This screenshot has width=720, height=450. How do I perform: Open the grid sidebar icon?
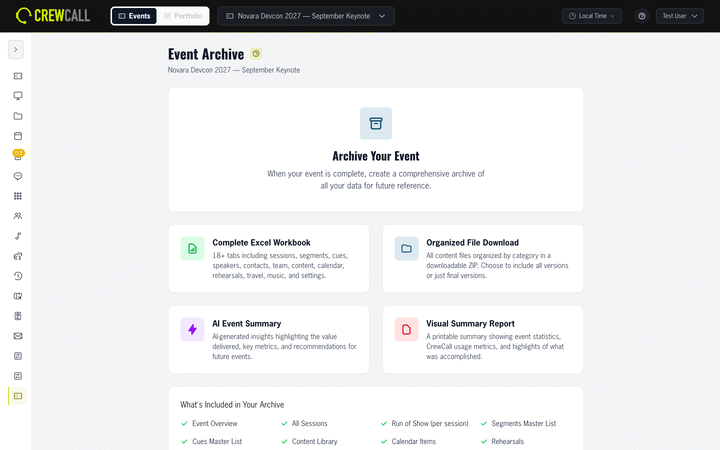pyautogui.click(x=18, y=196)
